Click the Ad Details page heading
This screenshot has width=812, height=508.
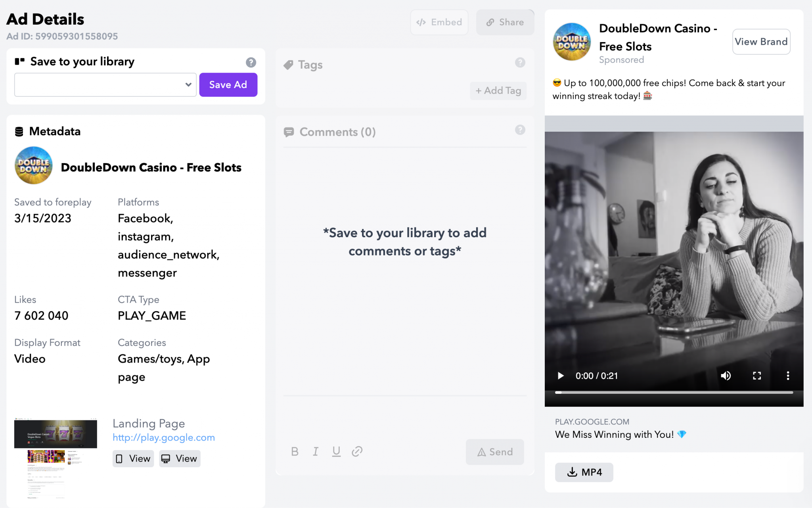coord(45,19)
